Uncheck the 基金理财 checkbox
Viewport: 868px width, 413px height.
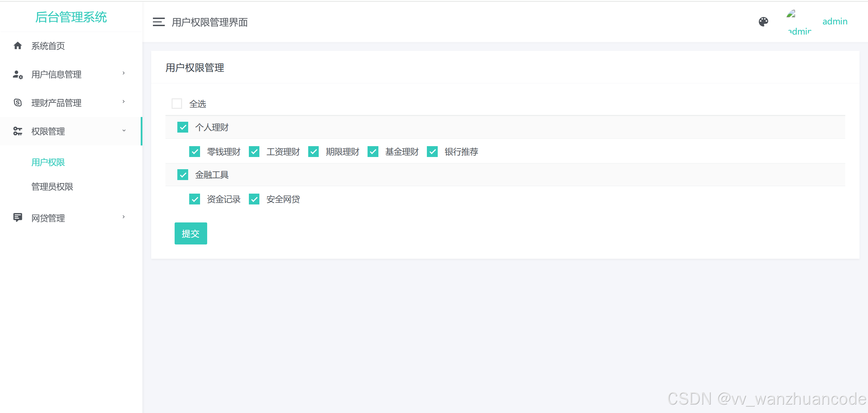(373, 152)
